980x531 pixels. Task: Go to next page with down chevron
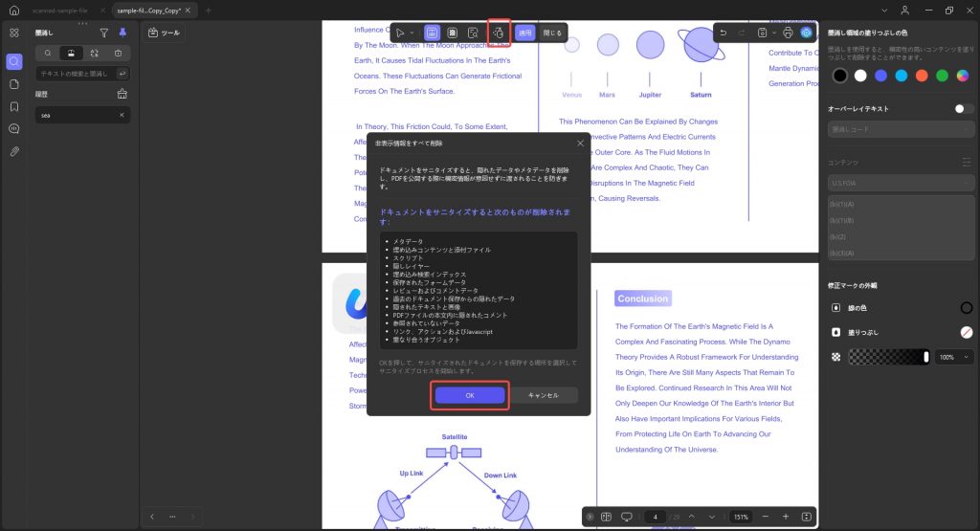coord(711,517)
